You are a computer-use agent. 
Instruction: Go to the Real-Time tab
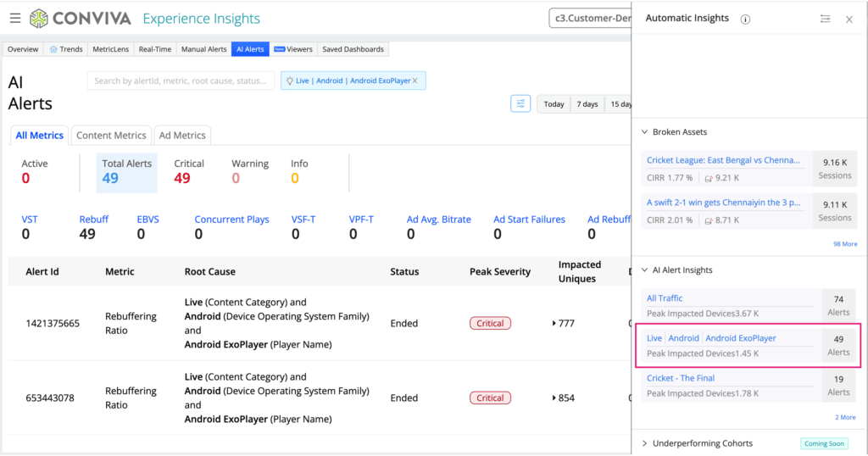click(155, 49)
